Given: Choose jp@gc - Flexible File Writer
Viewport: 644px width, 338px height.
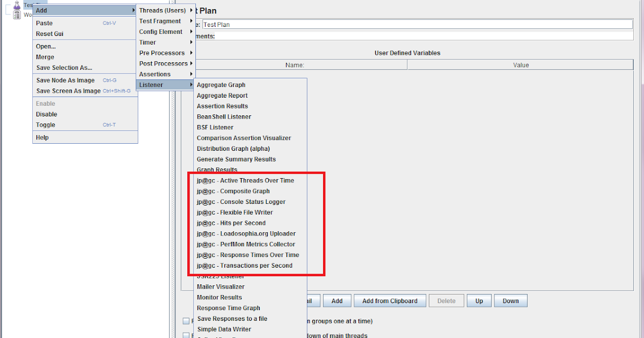Looking at the screenshot, I should click(x=250, y=212).
